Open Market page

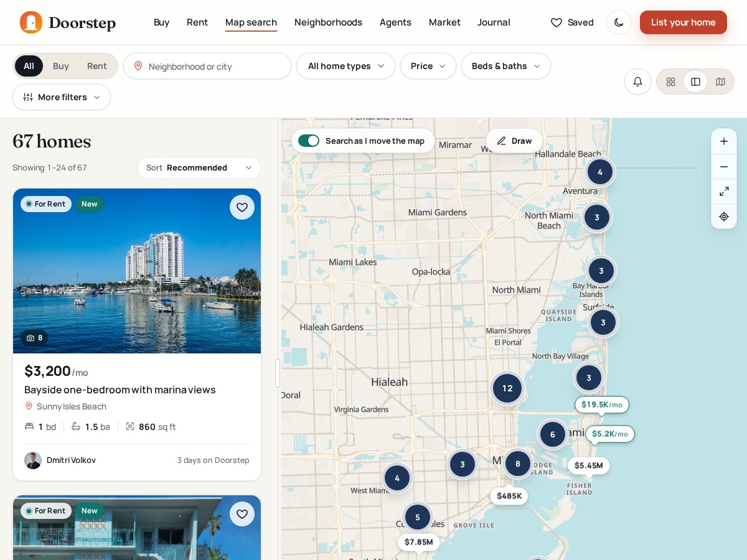click(444, 22)
